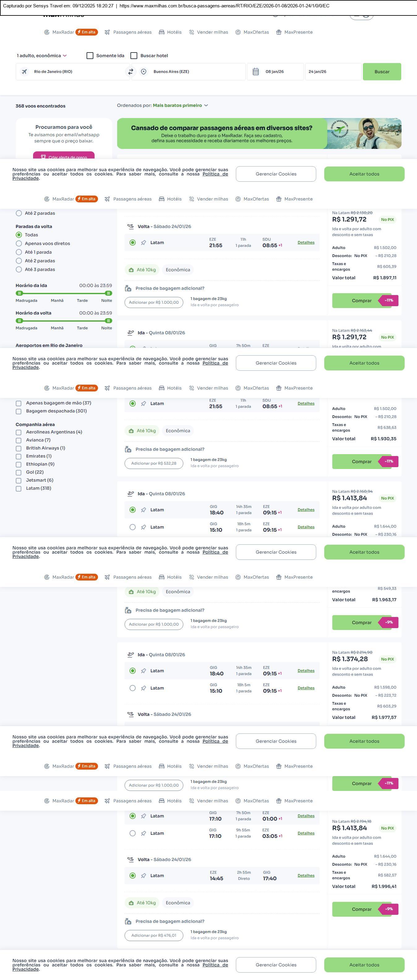Click the gift icon next to MaxPresente at top
This screenshot has width=417, height=980.
(x=279, y=32)
